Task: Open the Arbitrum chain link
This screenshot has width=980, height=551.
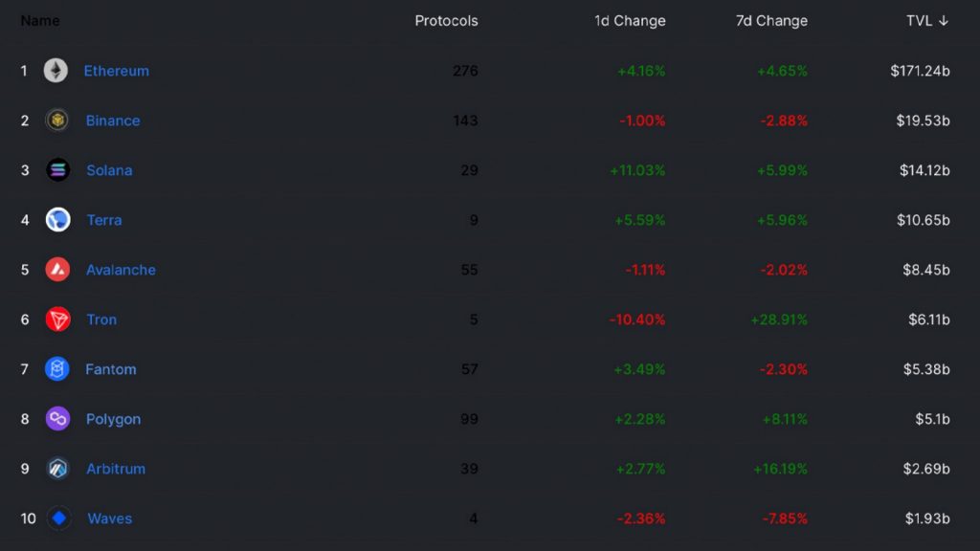Action: coord(116,469)
